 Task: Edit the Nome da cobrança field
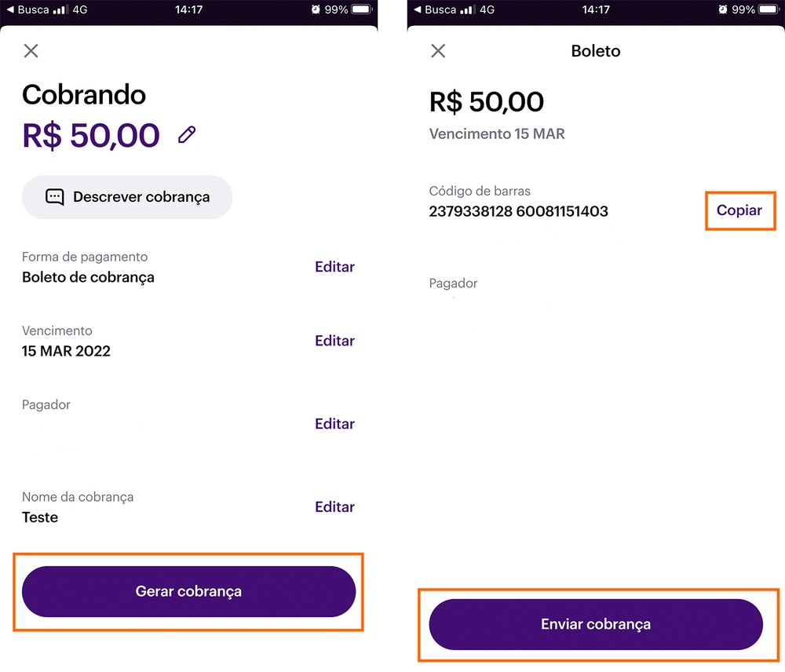(334, 507)
